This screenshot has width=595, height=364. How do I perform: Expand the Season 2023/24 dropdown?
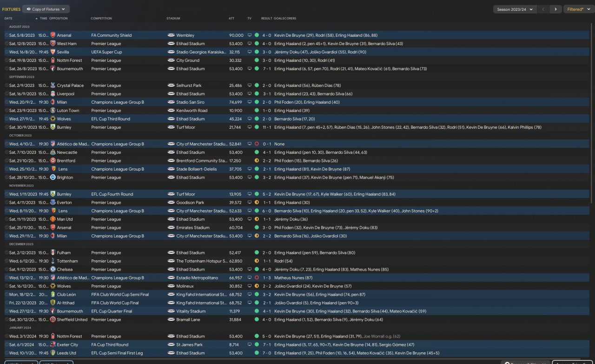(516, 9)
